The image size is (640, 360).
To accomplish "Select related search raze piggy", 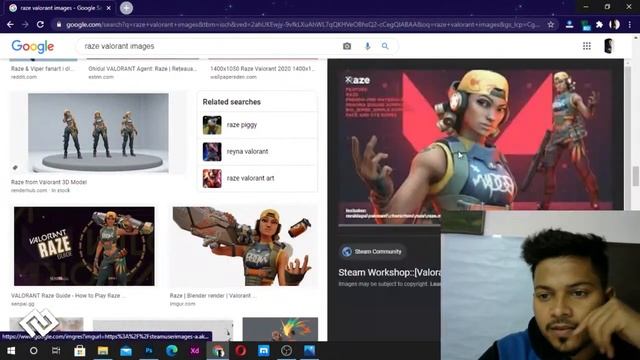I will tap(257, 125).
